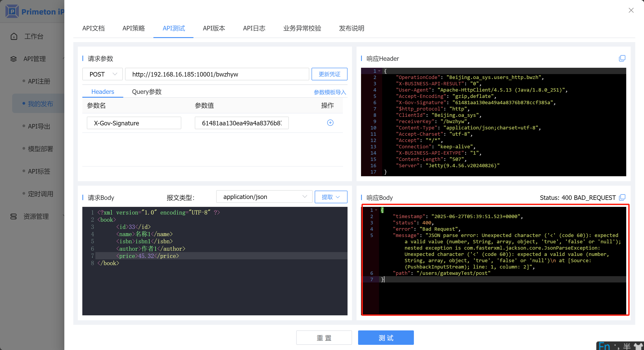Click the API管理 layers icon
This screenshot has width=644, height=350.
13,59
